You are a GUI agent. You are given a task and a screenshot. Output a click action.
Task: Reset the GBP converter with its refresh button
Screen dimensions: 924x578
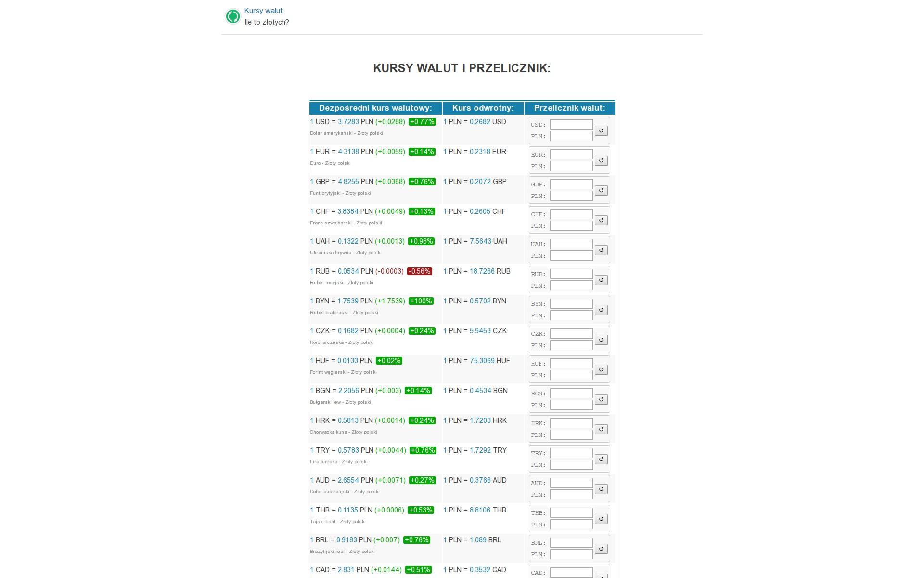coord(601,190)
